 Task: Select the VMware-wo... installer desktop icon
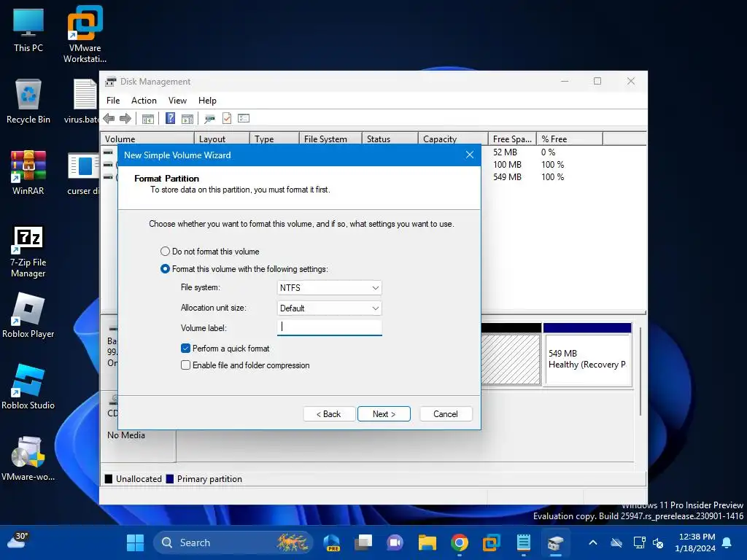pos(28,458)
